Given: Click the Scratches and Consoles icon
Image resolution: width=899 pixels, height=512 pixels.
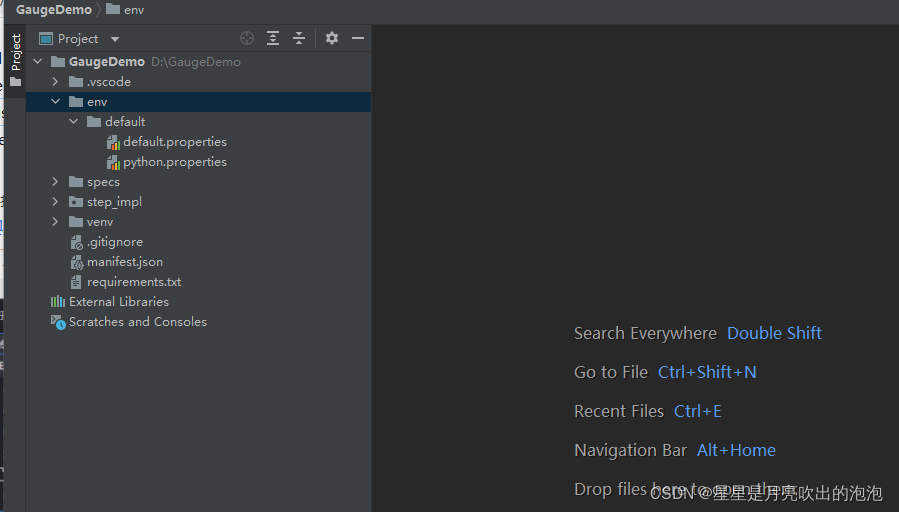Looking at the screenshot, I should pyautogui.click(x=58, y=322).
